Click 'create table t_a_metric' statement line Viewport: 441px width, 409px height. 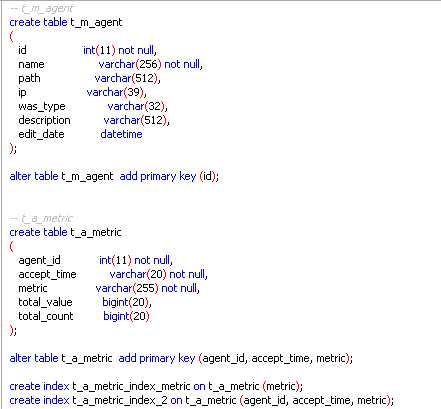pyautogui.click(x=65, y=232)
